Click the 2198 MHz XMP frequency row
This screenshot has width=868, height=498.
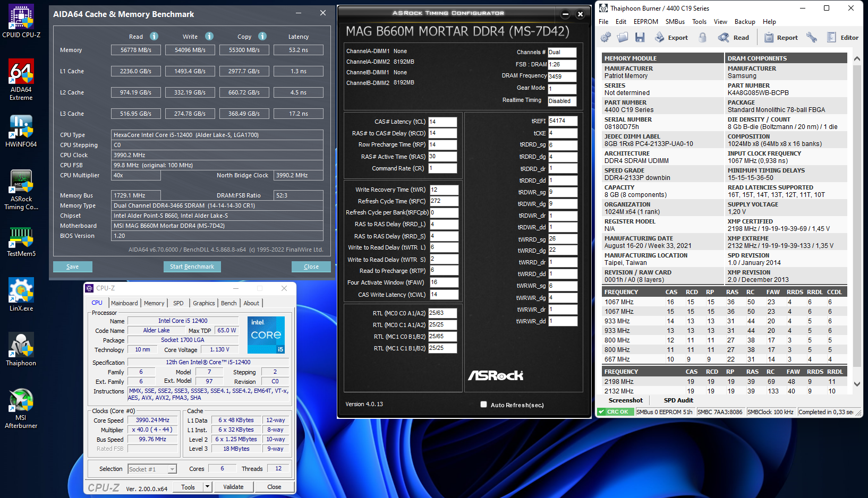pyautogui.click(x=724, y=381)
